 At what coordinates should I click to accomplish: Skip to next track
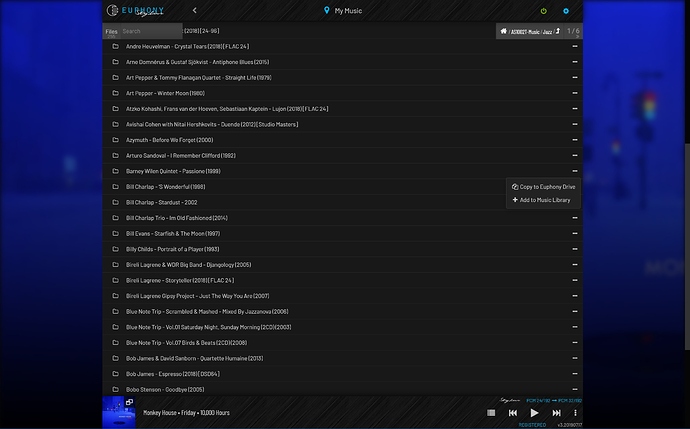[x=556, y=413]
